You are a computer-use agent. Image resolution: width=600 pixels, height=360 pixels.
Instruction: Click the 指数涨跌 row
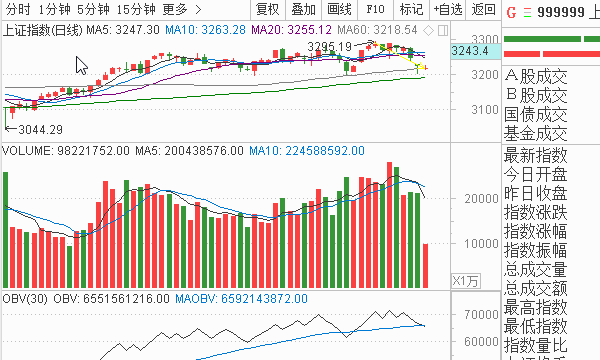coord(535,212)
